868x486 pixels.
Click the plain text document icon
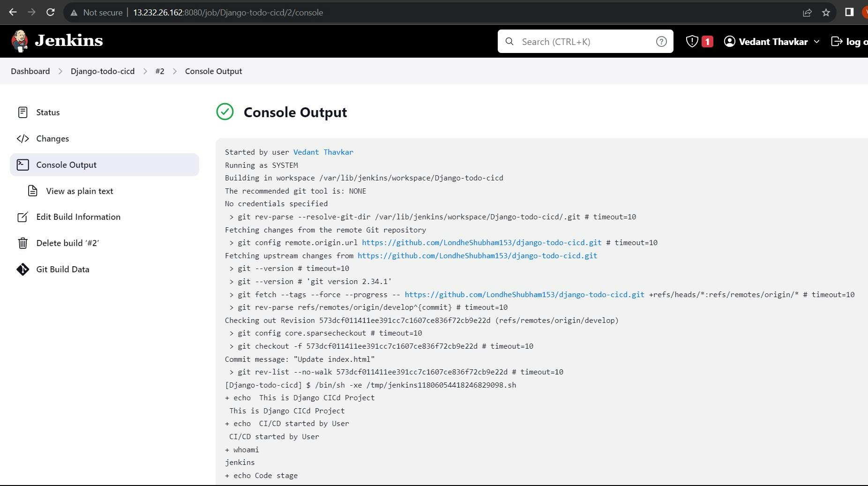click(32, 191)
